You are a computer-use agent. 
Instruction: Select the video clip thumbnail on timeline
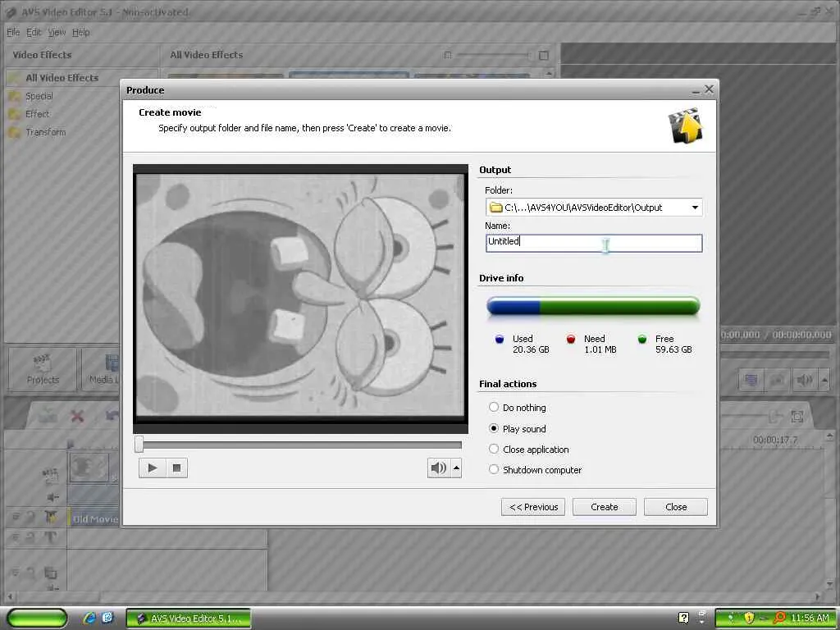tap(89, 467)
